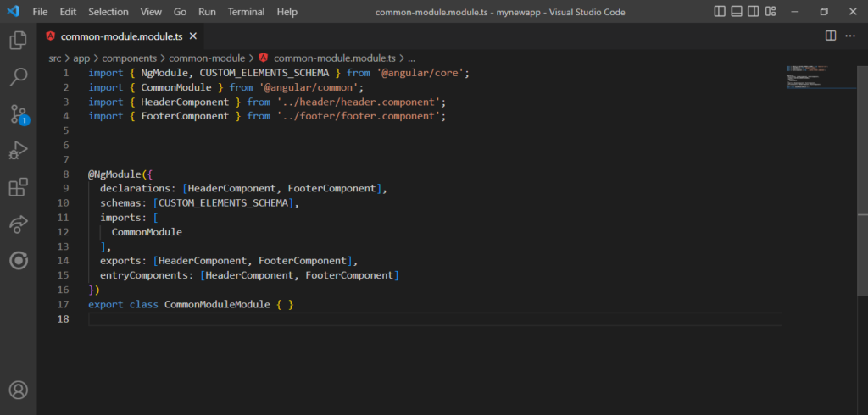The height and width of the screenshot is (415, 868).
Task: Open the Extensions view
Action: point(19,187)
